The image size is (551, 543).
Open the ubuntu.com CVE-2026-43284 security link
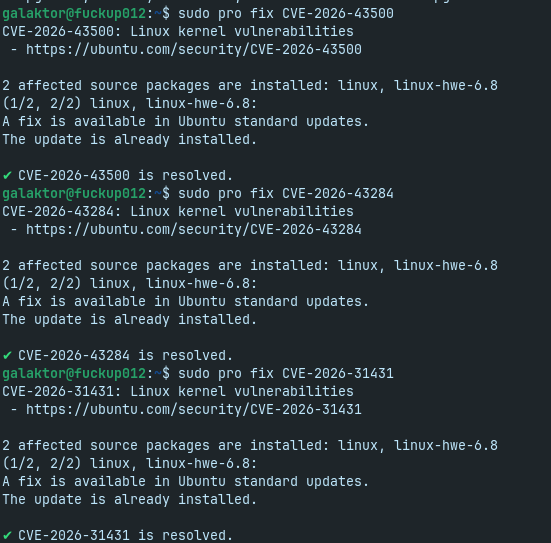pyautogui.click(x=194, y=230)
